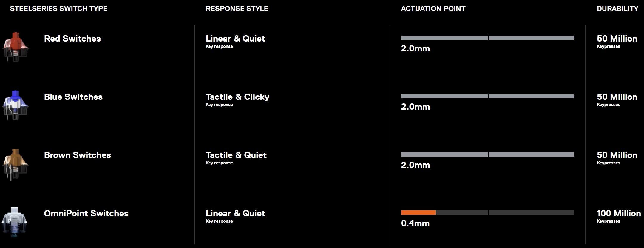Click the Durability column header
Screen dimensions: 644x248
(x=617, y=9)
